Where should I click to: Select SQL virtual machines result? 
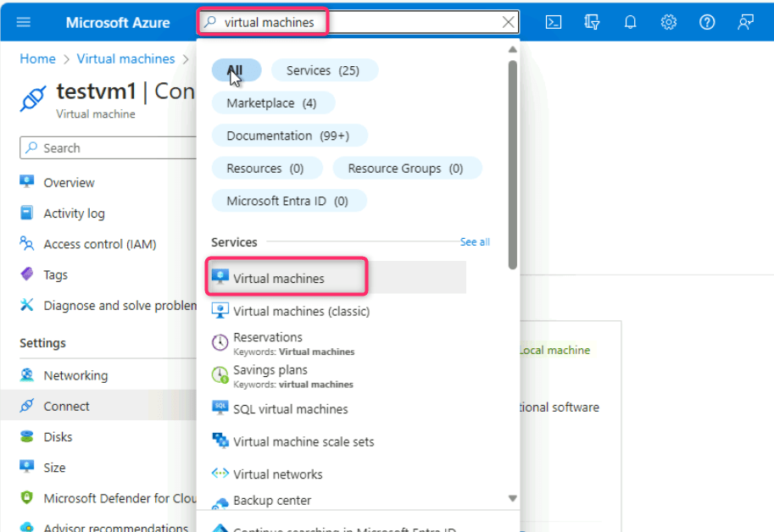pos(290,409)
